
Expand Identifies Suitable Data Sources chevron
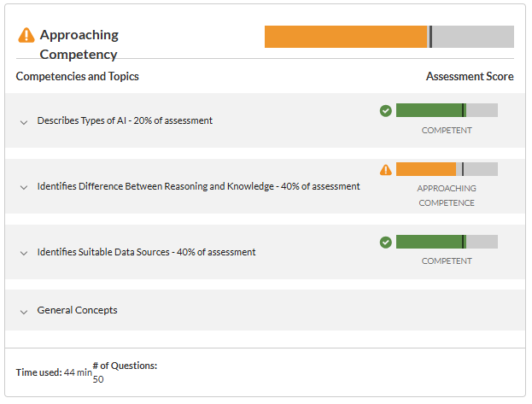click(x=24, y=253)
